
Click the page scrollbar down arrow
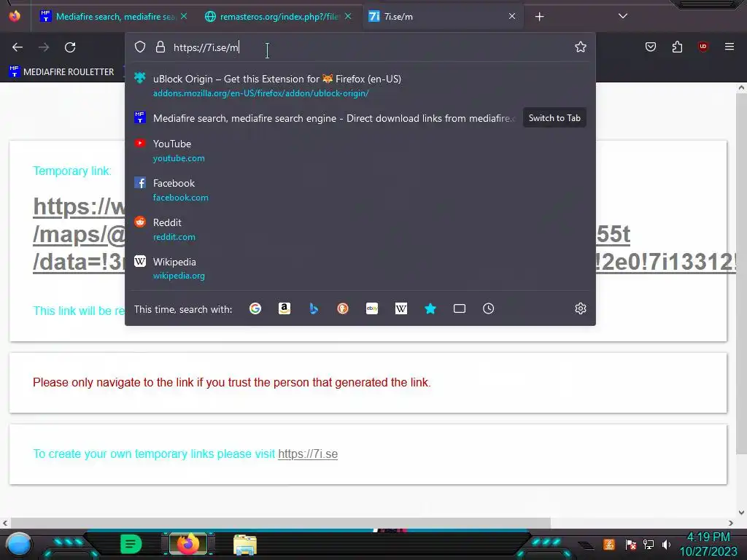coord(741,513)
